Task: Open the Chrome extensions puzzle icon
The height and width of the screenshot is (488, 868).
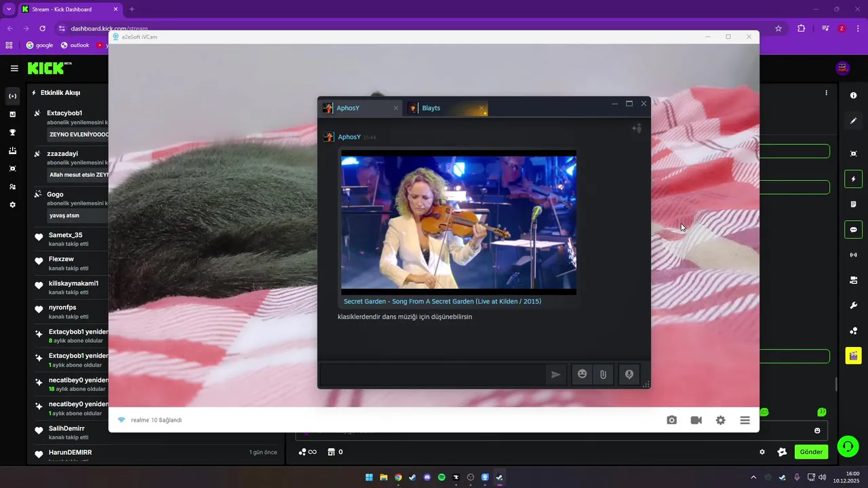Action: click(x=802, y=28)
